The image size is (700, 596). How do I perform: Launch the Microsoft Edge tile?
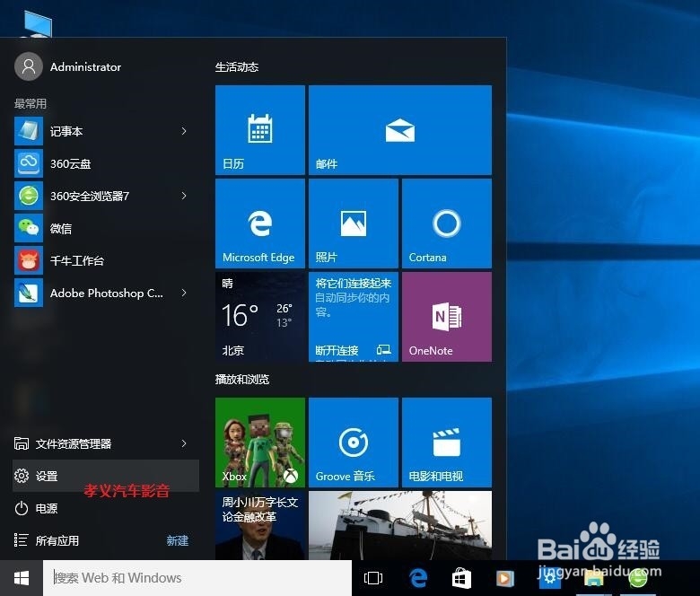tap(260, 223)
